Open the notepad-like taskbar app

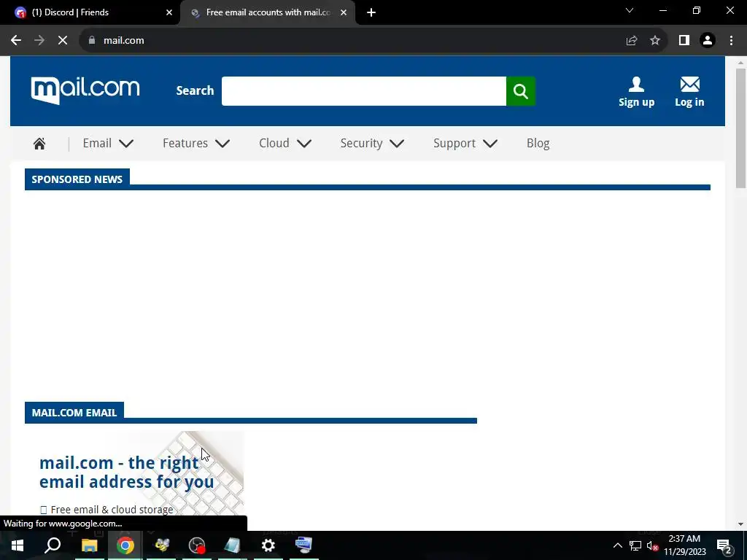point(233,545)
